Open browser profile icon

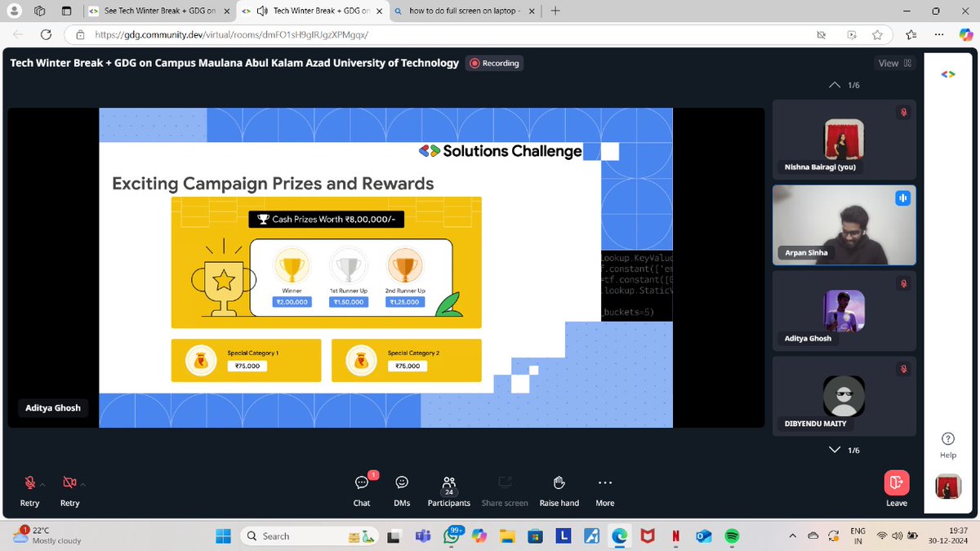tap(14, 11)
